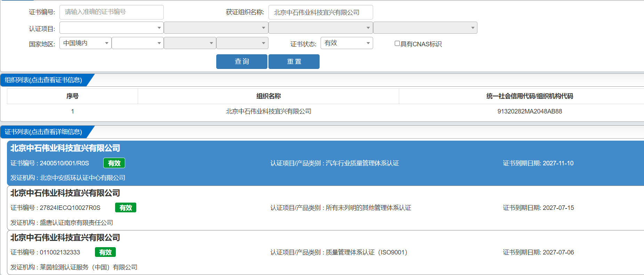Enable the 具有CNAS标识 checkbox
644x275 pixels.
(x=397, y=44)
